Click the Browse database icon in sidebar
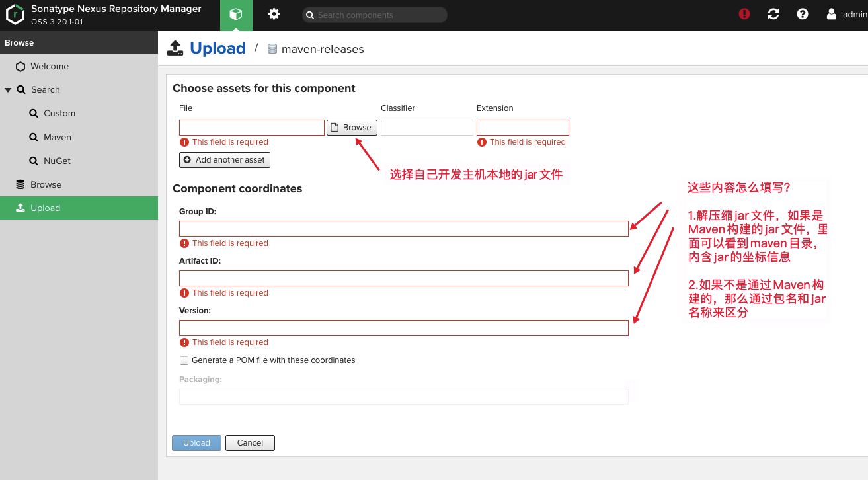Image resolution: width=868 pixels, height=480 pixels. (20, 185)
